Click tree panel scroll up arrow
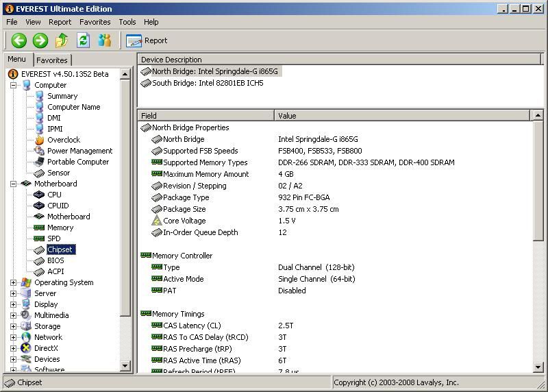This screenshot has width=548, height=392. click(x=125, y=74)
